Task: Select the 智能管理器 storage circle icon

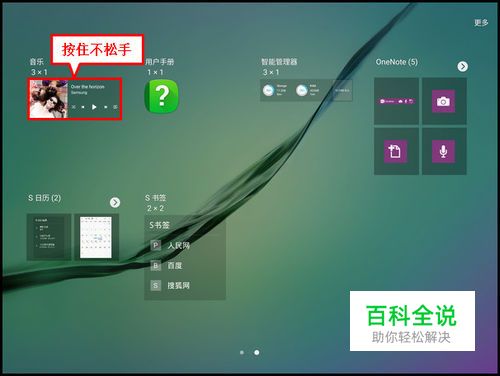Action: (268, 90)
